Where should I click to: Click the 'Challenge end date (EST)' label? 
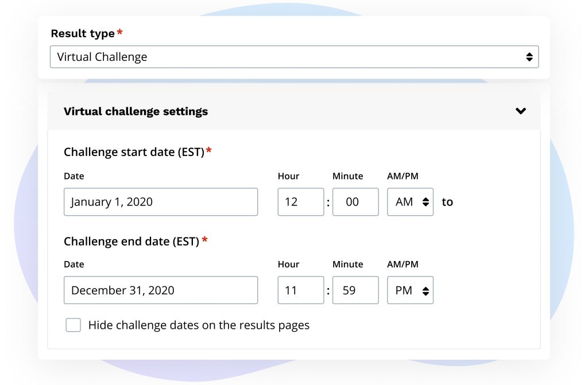tap(131, 242)
